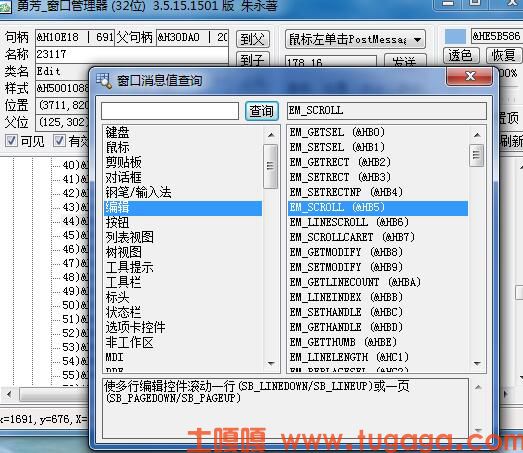The height and width of the screenshot is (453, 523).
Task: Click the 178,16 coordinates field
Action: click(x=331, y=61)
